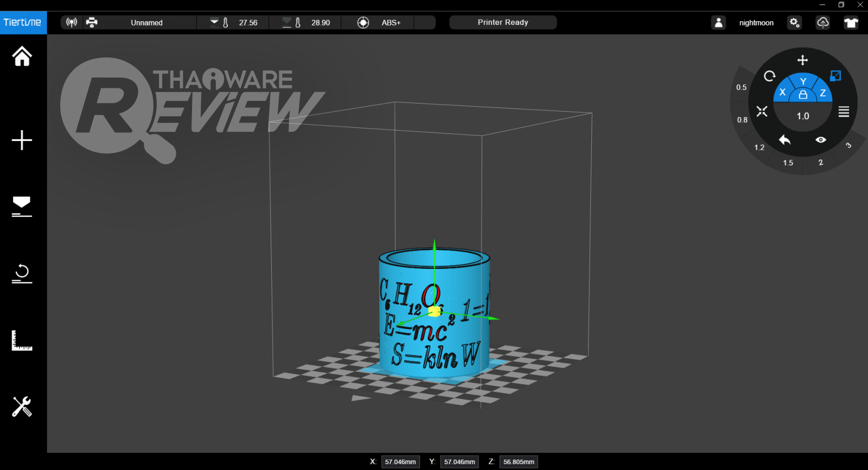Choose the 2 scale preset
The width and height of the screenshot is (868, 470).
pos(821,163)
